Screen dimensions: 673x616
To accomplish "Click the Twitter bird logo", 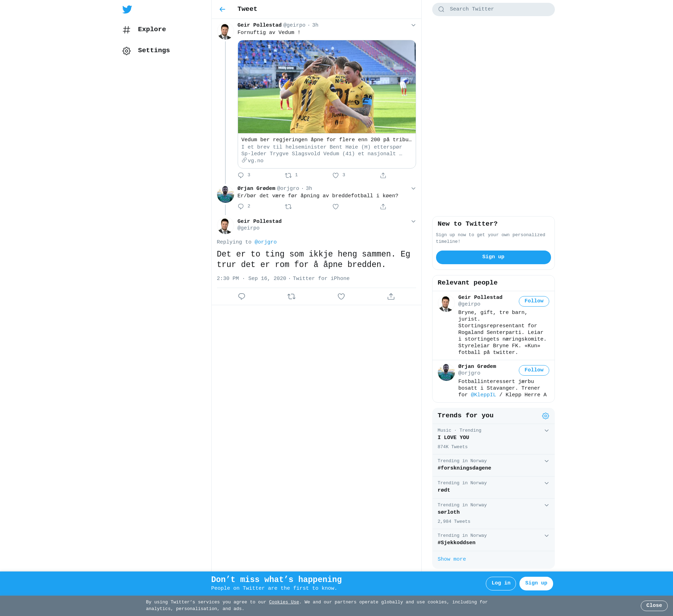I will pyautogui.click(x=127, y=9).
